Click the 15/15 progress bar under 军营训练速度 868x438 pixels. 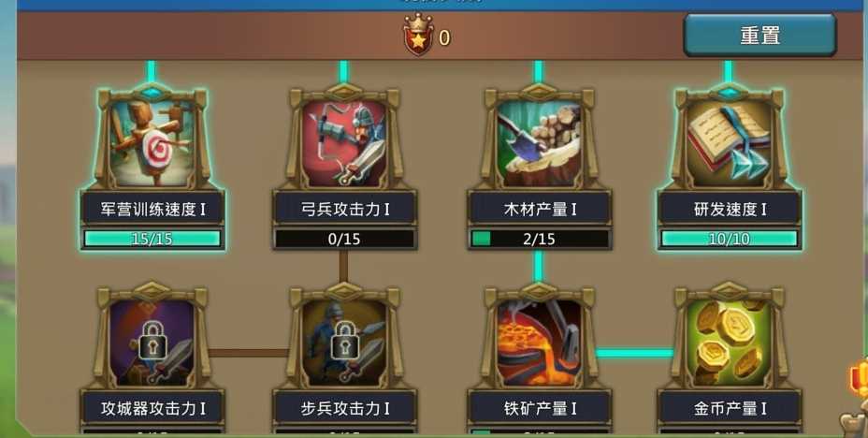152,239
